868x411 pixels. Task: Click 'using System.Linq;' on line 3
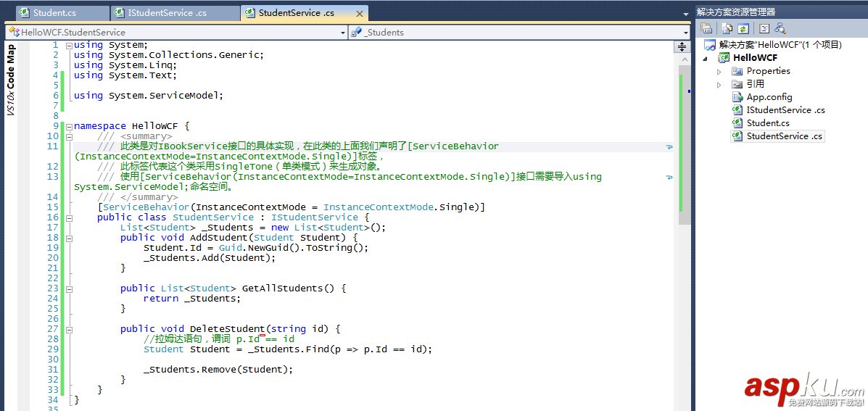[125, 65]
